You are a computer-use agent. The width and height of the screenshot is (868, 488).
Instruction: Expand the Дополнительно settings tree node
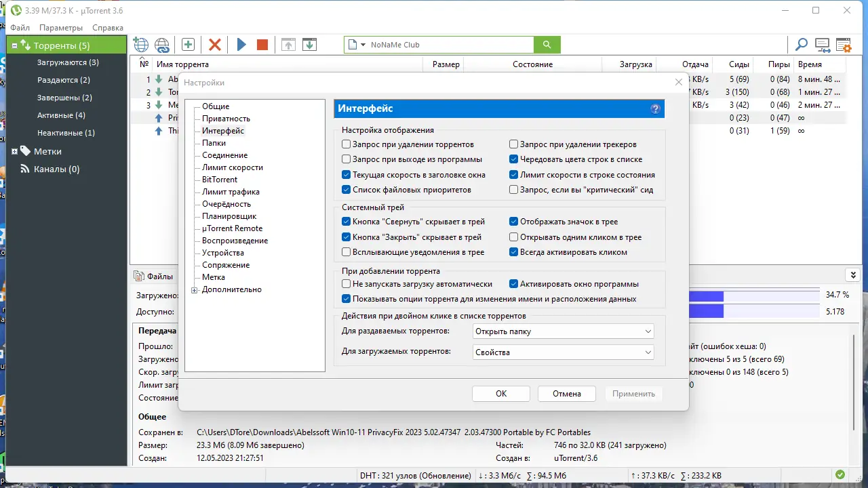click(x=195, y=290)
